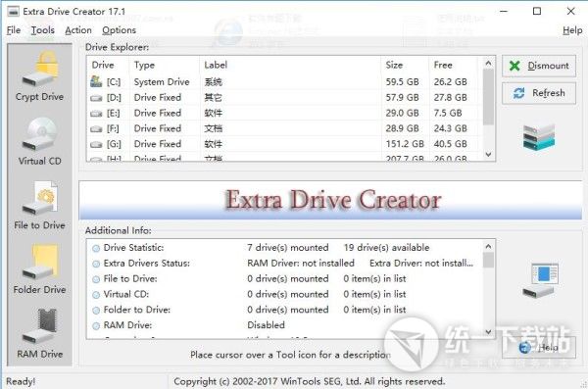Click the app icon in title bar
This screenshot has width=588, height=389.
[x=13, y=11]
